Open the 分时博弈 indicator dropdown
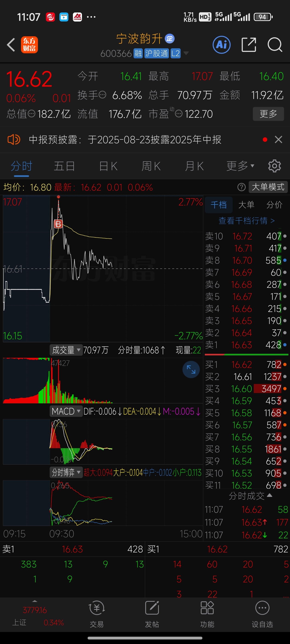The width and height of the screenshot is (290, 644). tap(66, 473)
